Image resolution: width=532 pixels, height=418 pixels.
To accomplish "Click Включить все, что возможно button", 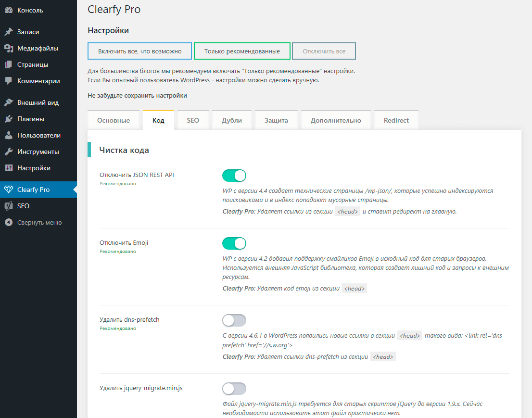I will click(140, 51).
